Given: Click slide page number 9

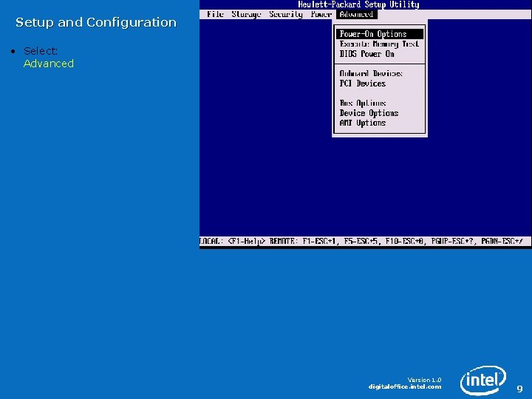Looking at the screenshot, I should click(x=519, y=389).
